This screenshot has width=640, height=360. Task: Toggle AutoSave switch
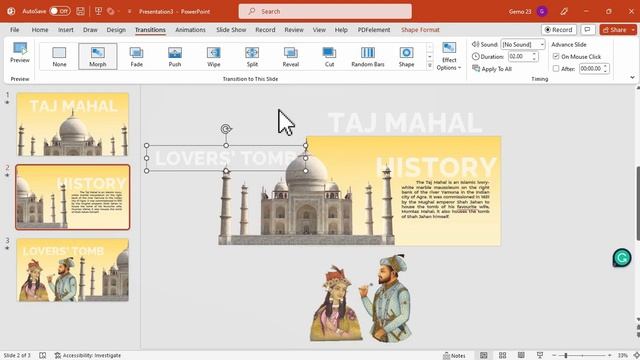60,11
